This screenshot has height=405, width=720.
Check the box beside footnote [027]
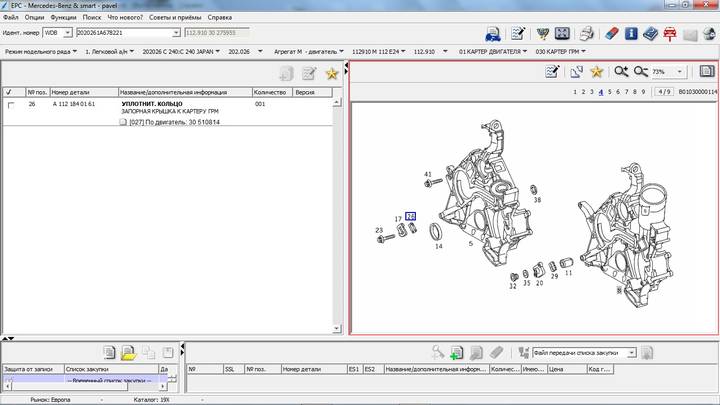pos(123,122)
